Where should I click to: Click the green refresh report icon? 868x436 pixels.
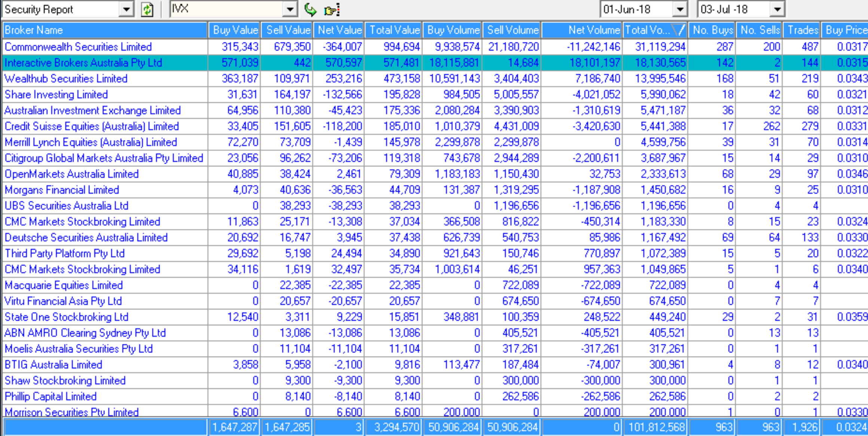[x=147, y=9]
